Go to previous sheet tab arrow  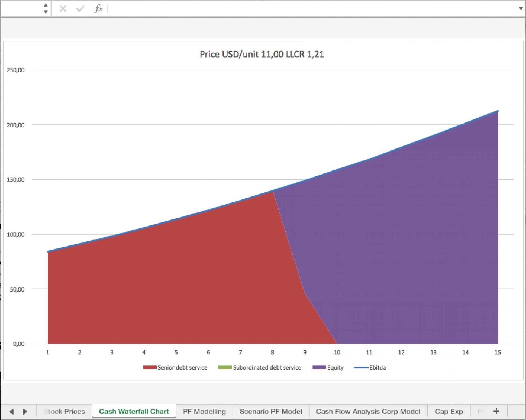12,412
